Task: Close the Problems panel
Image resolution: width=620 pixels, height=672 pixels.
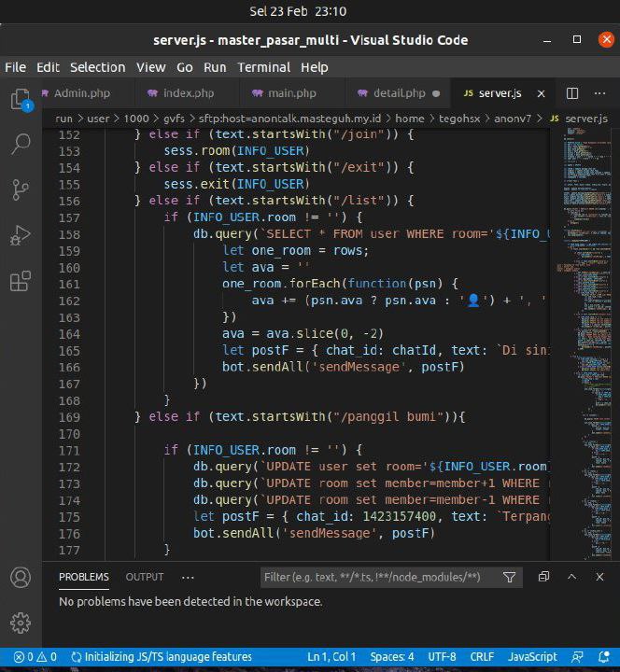Action: click(599, 577)
